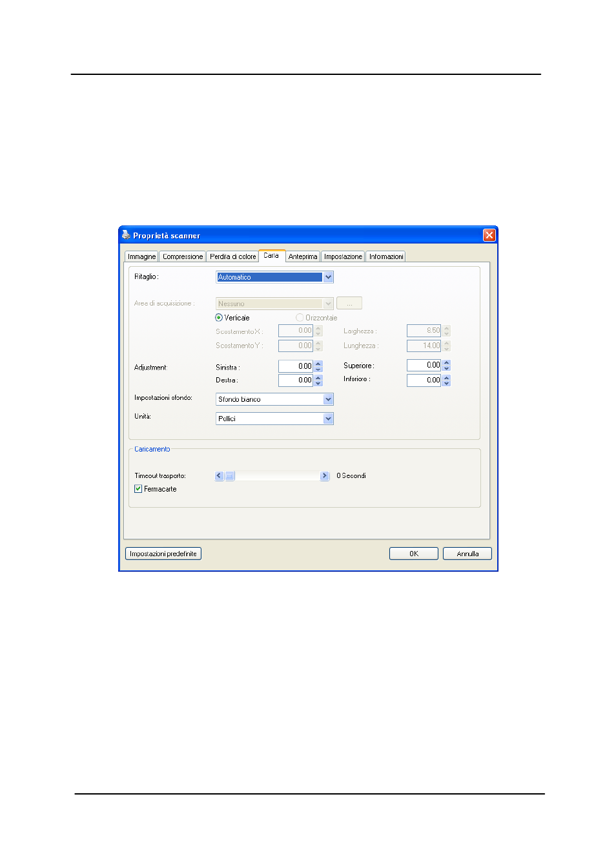616x863 pixels.
Task: Decrease the Destra value with down arrow
Action: (318, 384)
